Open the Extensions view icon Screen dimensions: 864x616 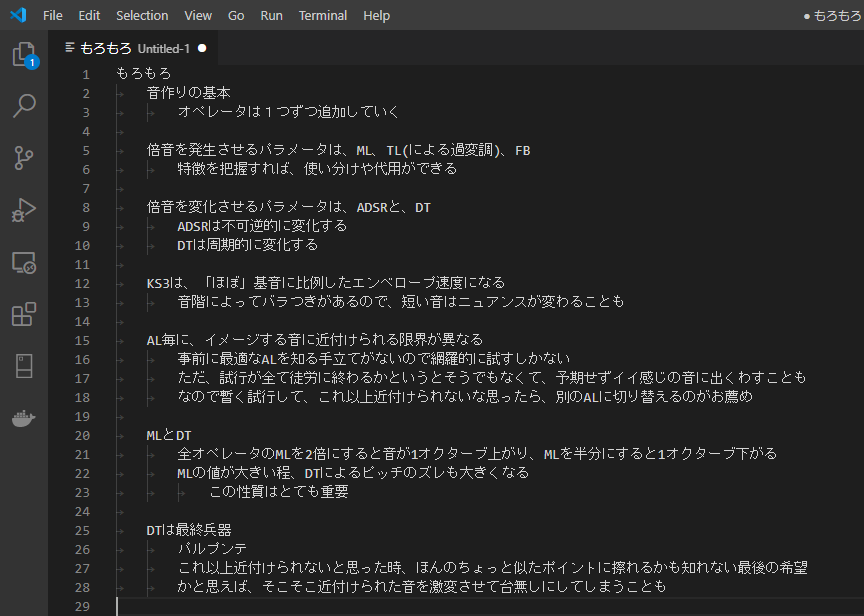(x=24, y=314)
